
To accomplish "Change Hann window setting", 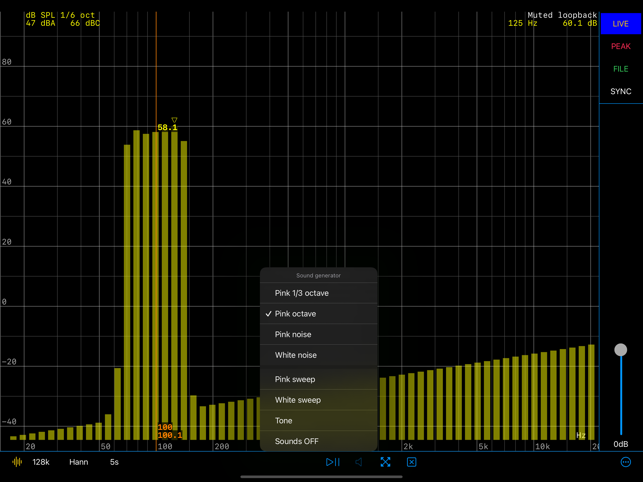I will click(x=79, y=462).
